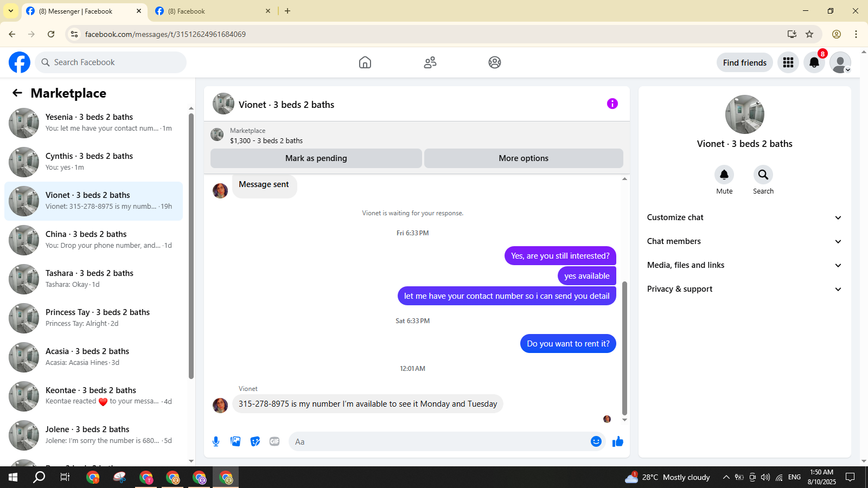Expand the Privacy & support section
Screen dimensions: 868x488
pos(745,289)
